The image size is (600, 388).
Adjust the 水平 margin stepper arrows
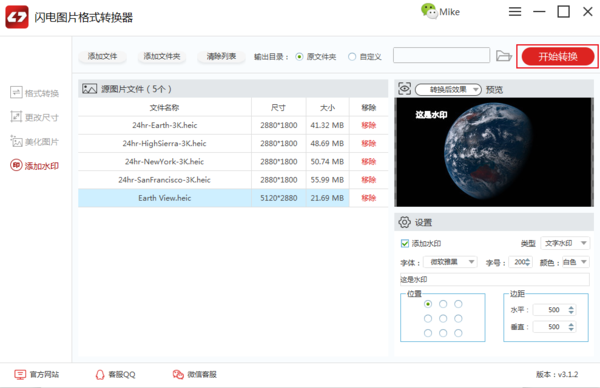(571, 310)
